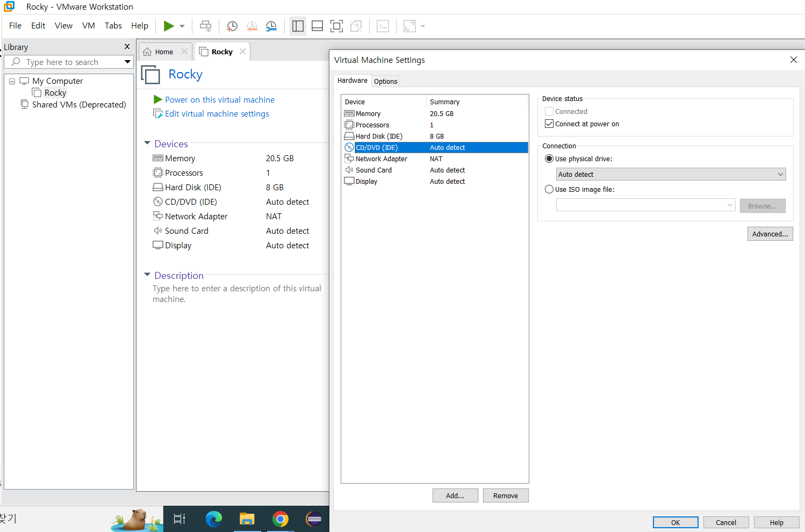Viewport: 805px width, 532px height.
Task: Open the Auto detect drive dropdown
Action: (x=671, y=174)
